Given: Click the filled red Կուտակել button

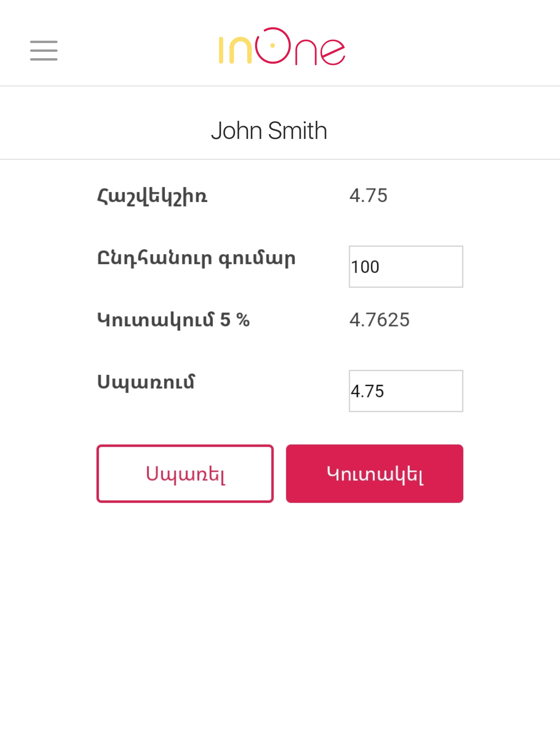Looking at the screenshot, I should coord(375,474).
